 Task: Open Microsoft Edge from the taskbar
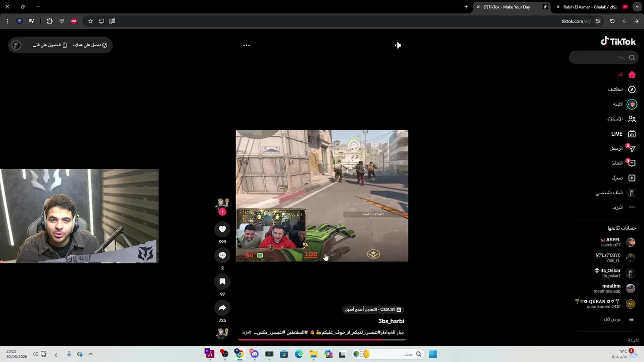coord(299,354)
